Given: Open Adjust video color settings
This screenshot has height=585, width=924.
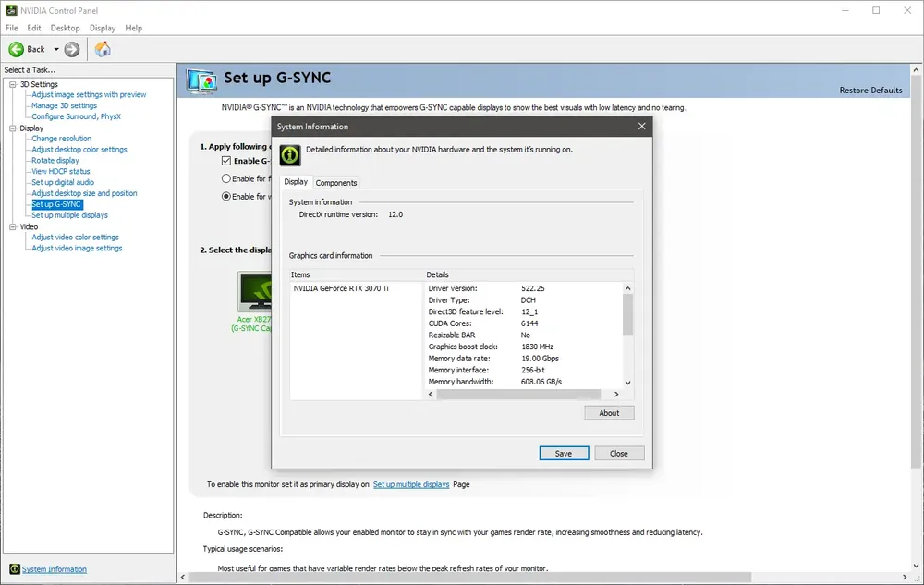Looking at the screenshot, I should coord(76,238).
